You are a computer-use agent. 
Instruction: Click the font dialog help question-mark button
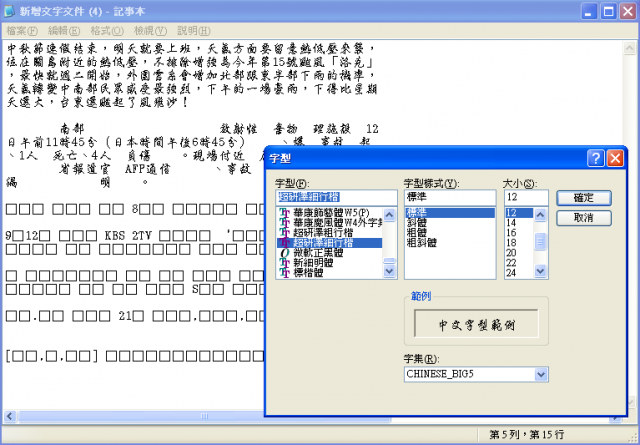click(x=596, y=158)
